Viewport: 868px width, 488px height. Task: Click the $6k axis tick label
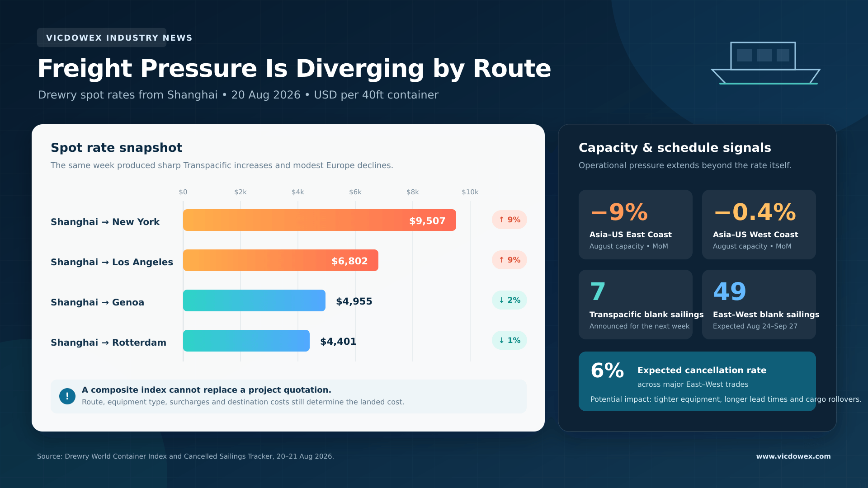(355, 192)
